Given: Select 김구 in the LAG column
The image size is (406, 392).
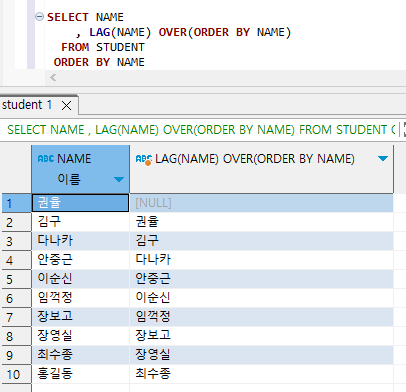Looking at the screenshot, I should coord(262,241).
